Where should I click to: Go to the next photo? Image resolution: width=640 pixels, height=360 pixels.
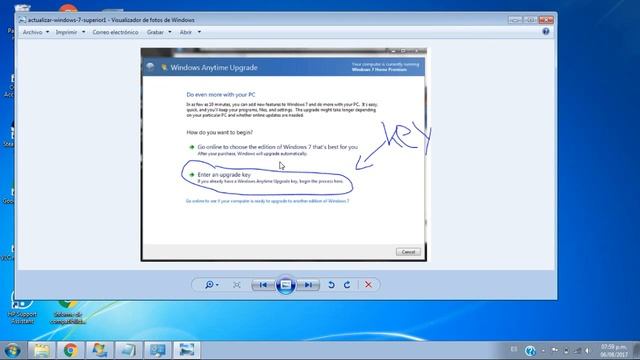(x=308, y=284)
